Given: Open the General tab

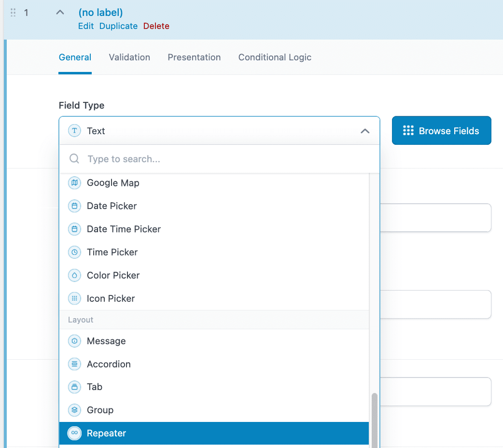Looking at the screenshot, I should coord(75,57).
